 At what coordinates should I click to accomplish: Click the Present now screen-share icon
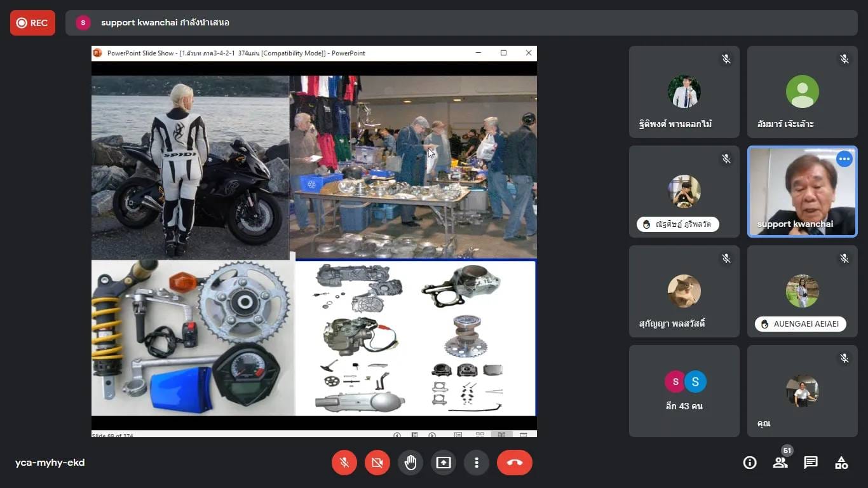(444, 463)
